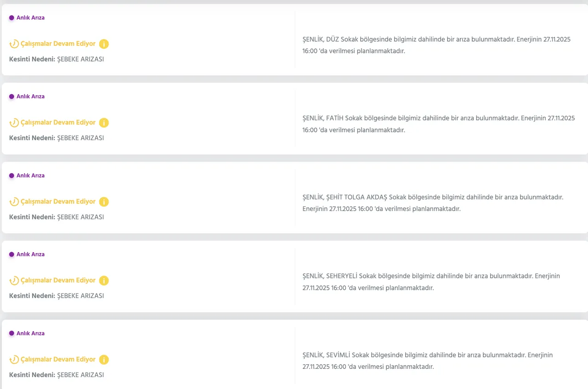This screenshot has height=389, width=588.
Task: Select the Anlık Arıza label in FATİH Sokak card
Action: coord(30,97)
